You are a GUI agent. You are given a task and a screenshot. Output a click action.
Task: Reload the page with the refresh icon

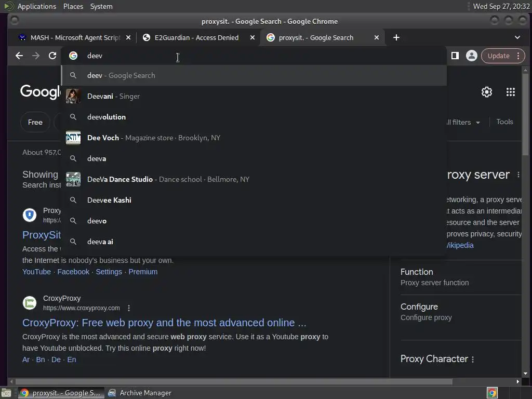[52, 56]
